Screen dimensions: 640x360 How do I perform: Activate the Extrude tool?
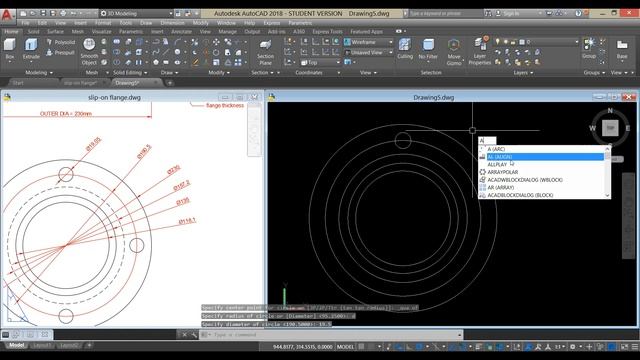[31, 49]
